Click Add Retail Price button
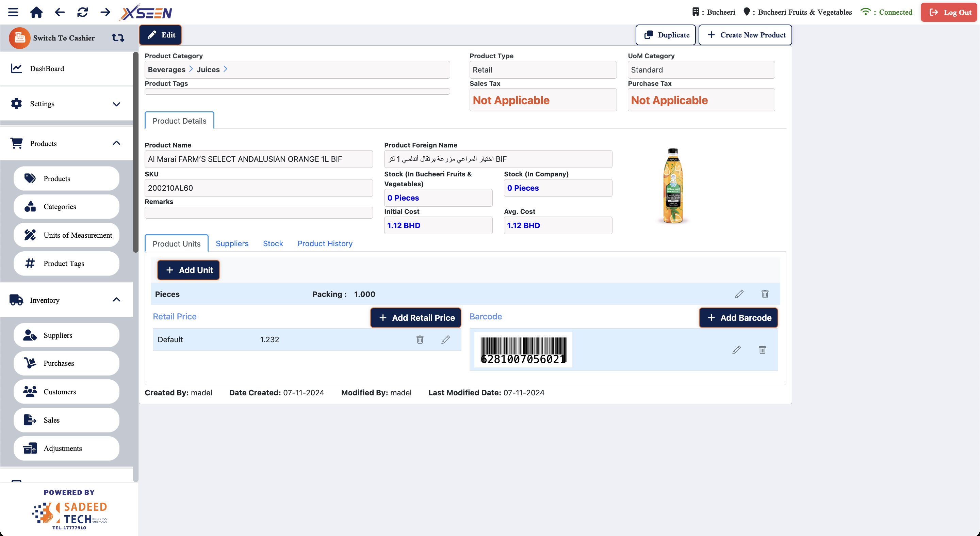This screenshot has width=980, height=536. (416, 317)
